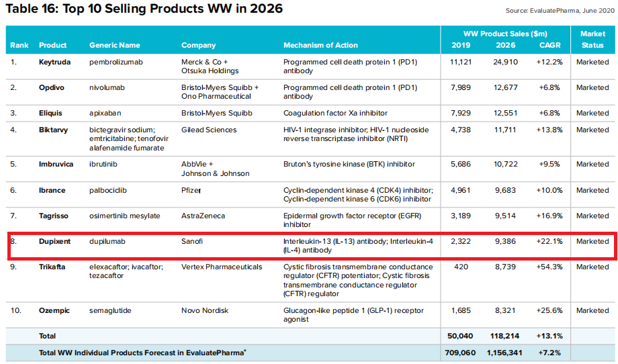618x364 pixels.
Task: Click Keytruda's 2026 sales value 24,910
Action: (x=504, y=61)
